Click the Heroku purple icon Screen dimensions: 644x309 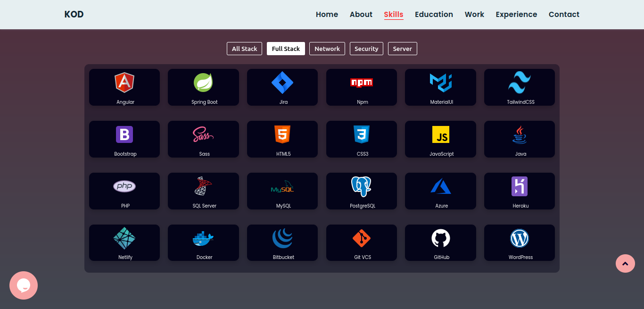(x=520, y=186)
